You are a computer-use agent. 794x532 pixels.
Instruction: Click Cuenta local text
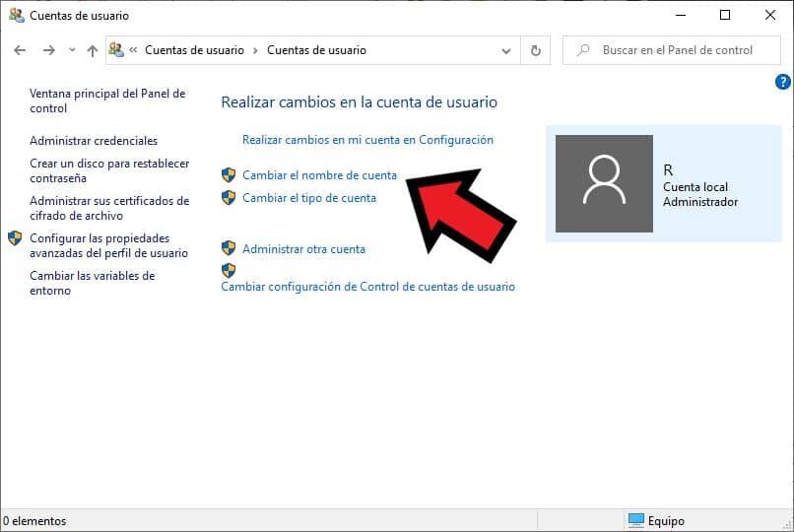click(695, 187)
